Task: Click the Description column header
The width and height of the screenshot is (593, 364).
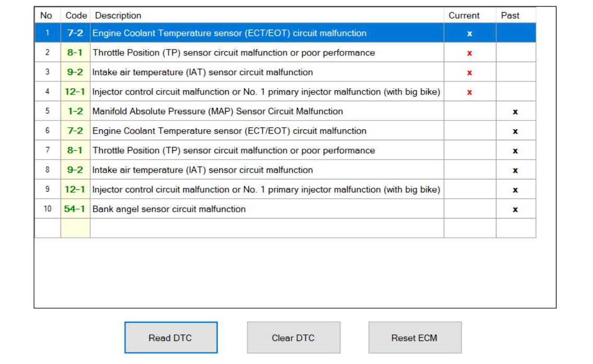Action: pos(118,16)
